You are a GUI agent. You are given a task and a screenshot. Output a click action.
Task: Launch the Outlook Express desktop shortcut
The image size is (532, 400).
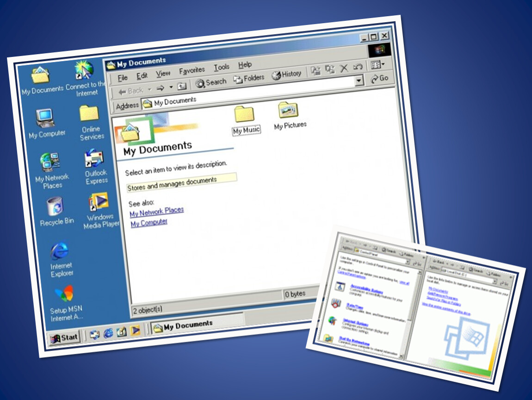95,167
